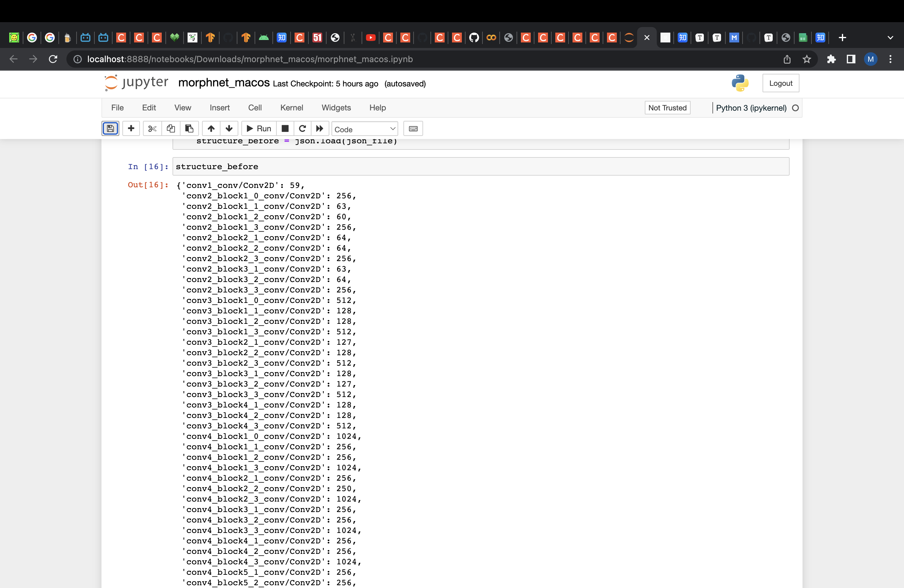Open the command palette keyboard icon
This screenshot has height=588, width=904.
pos(413,128)
